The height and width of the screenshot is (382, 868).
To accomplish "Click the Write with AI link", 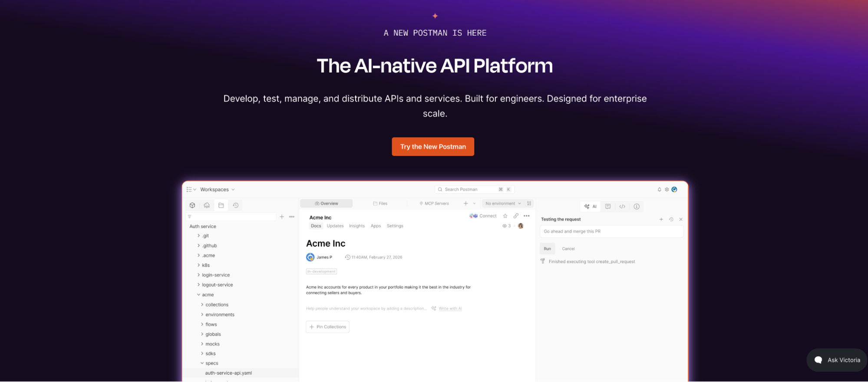I will point(450,309).
